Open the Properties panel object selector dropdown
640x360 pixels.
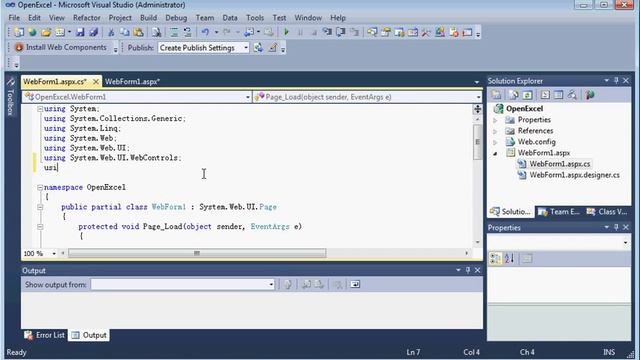[625, 243]
